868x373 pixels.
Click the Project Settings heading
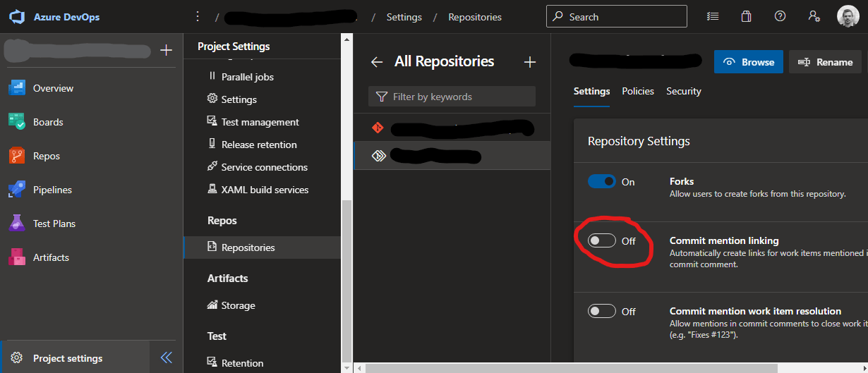coord(234,47)
